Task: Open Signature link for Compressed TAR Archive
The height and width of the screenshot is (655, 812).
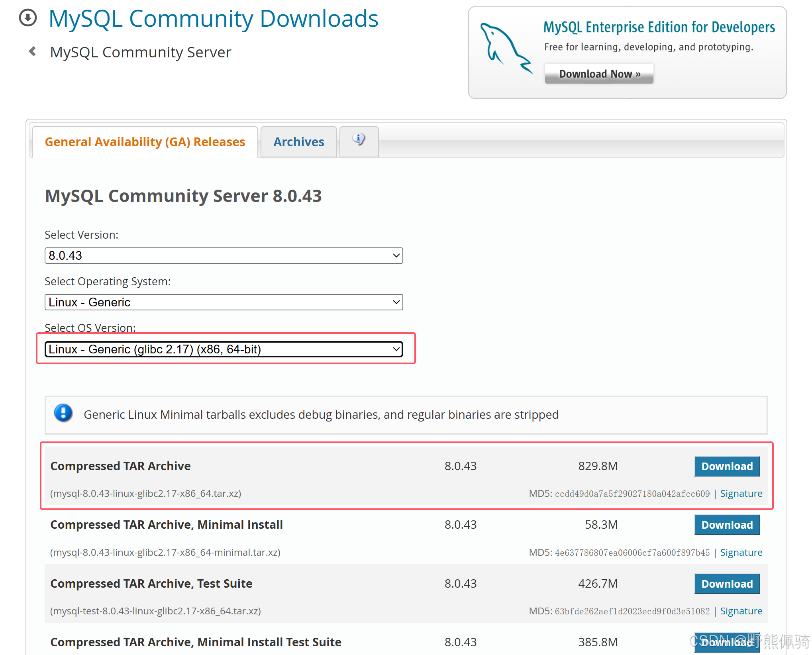Action: click(x=741, y=494)
